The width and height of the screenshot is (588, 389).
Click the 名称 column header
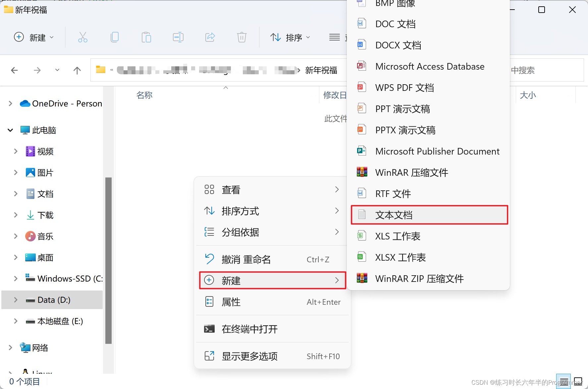point(144,95)
